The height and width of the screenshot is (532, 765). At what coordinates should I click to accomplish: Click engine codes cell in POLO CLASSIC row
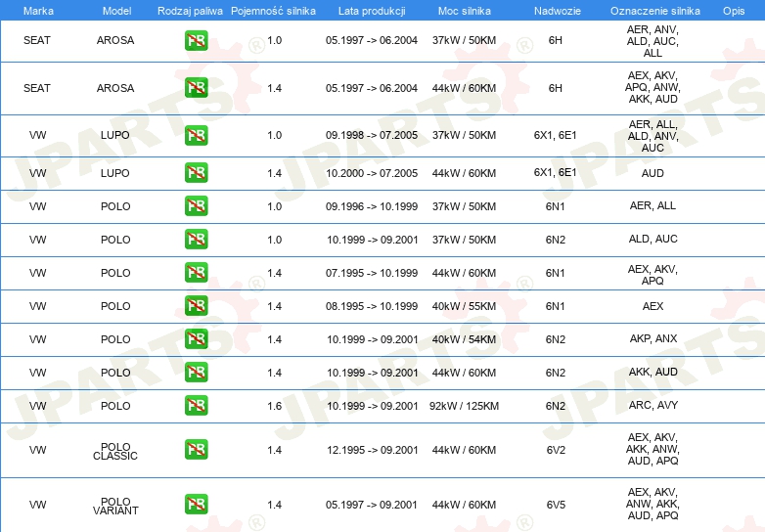652,449
